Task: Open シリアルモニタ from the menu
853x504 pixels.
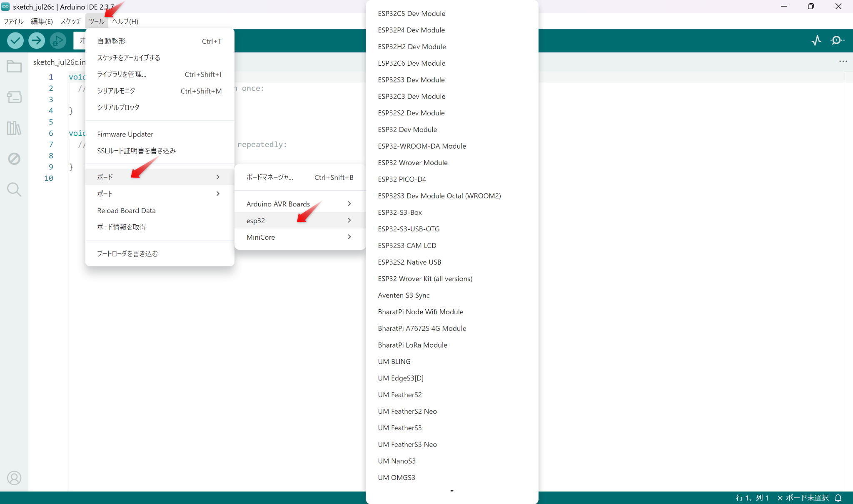Action: tap(160, 91)
